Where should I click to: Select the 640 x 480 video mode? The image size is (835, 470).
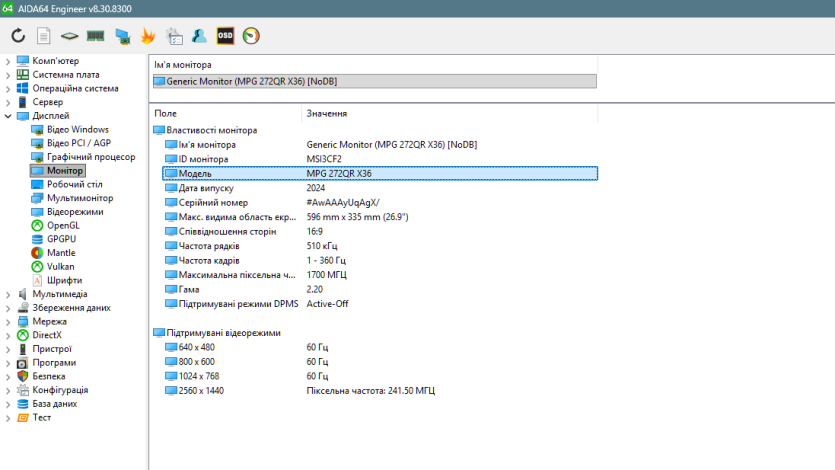click(380, 348)
